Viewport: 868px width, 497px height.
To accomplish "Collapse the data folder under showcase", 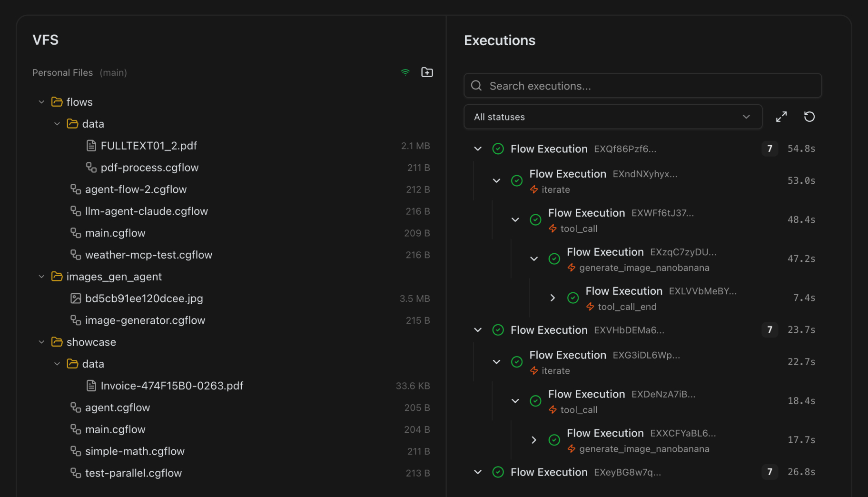I will coord(57,364).
